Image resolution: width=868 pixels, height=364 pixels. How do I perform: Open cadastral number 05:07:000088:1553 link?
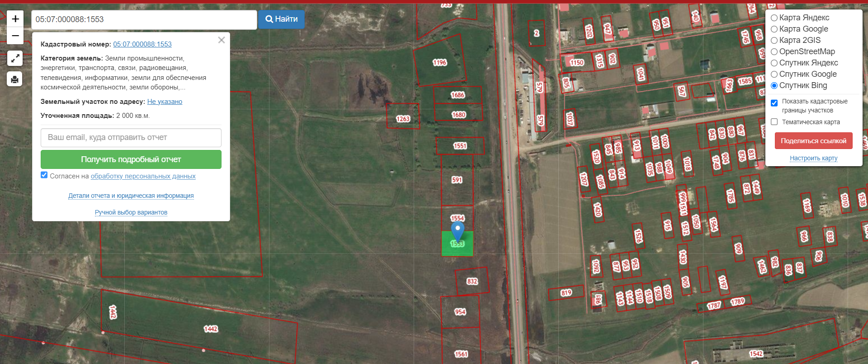[x=142, y=44]
